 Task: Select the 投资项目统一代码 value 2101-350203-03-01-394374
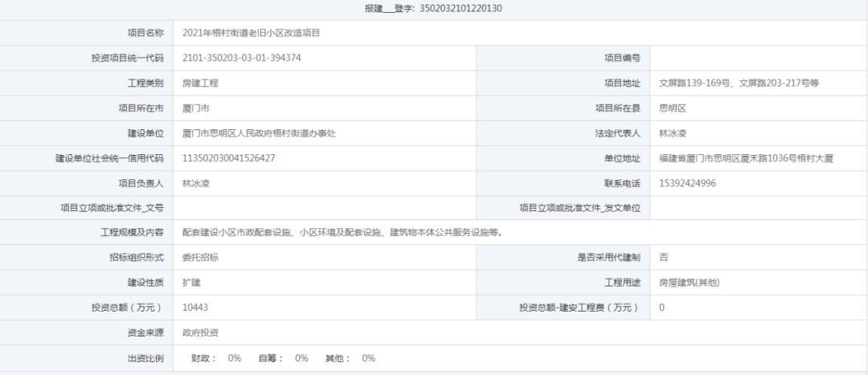(241, 58)
